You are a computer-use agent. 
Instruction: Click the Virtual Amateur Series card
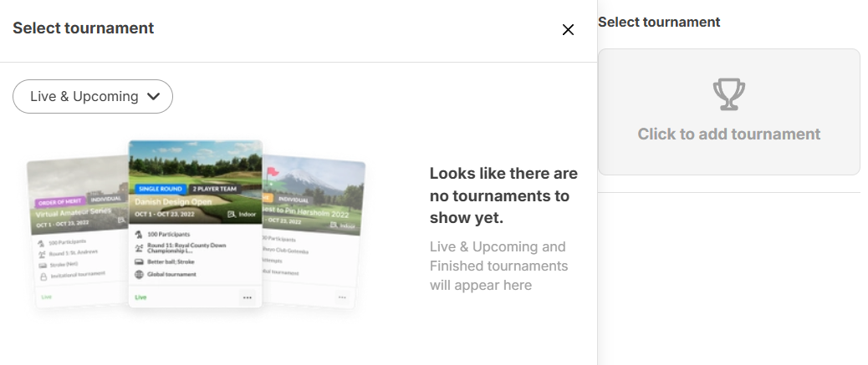point(78,232)
